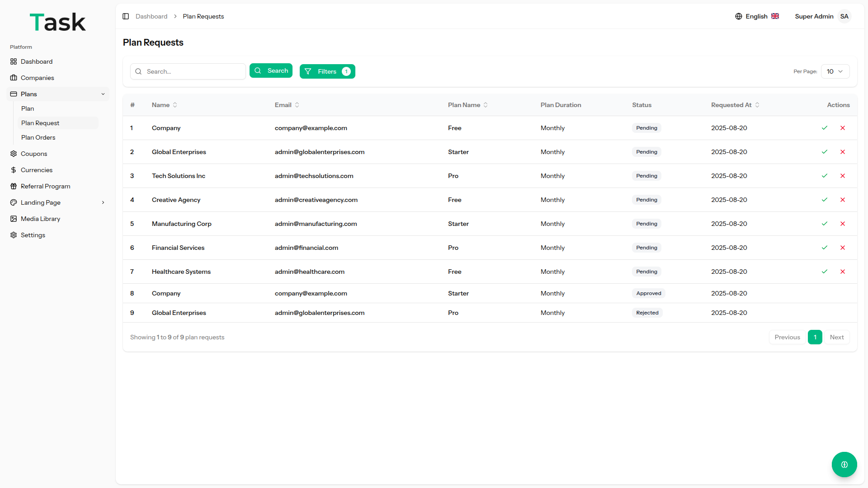
Task: Open the Filters button
Action: click(327, 71)
